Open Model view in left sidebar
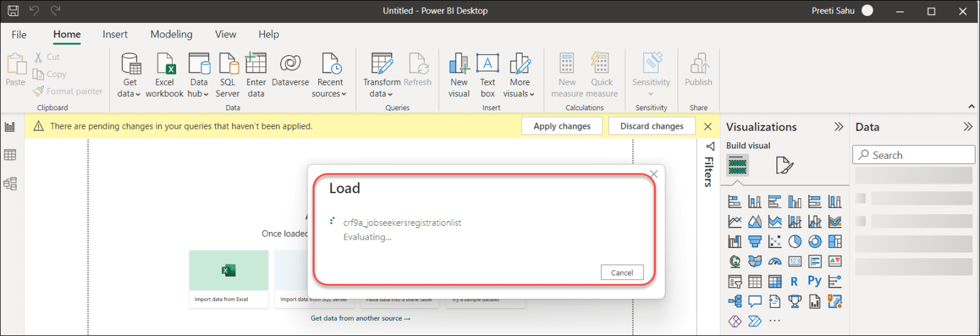The image size is (980, 336). click(x=10, y=184)
